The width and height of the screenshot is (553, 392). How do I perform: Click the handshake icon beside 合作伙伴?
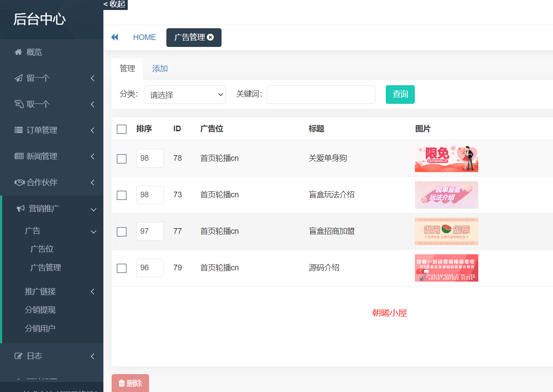20,183
